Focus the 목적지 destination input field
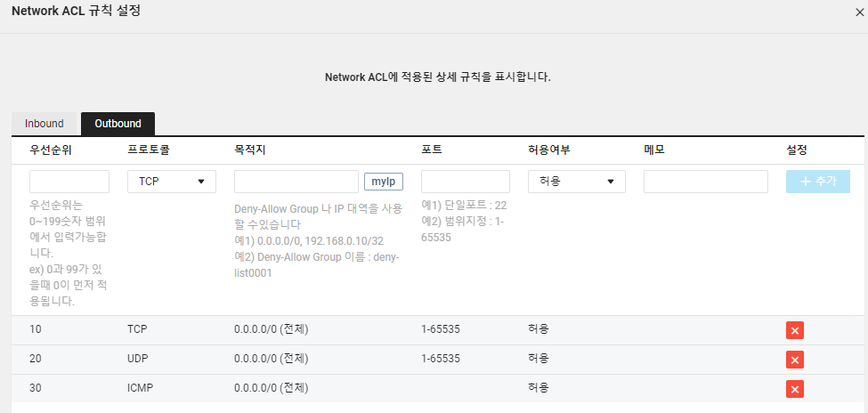The height and width of the screenshot is (413, 868). [296, 182]
